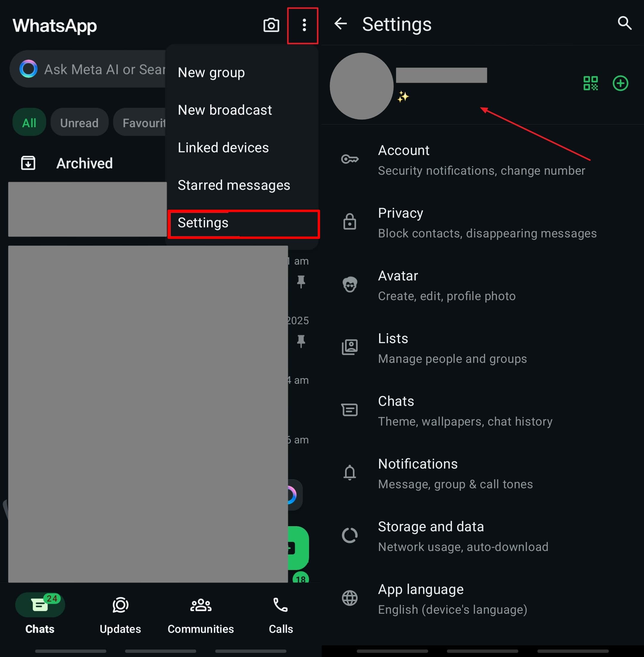Viewport: 644px width, 657px height.
Task: Switch to the Updates bottom tab
Action: click(x=120, y=614)
